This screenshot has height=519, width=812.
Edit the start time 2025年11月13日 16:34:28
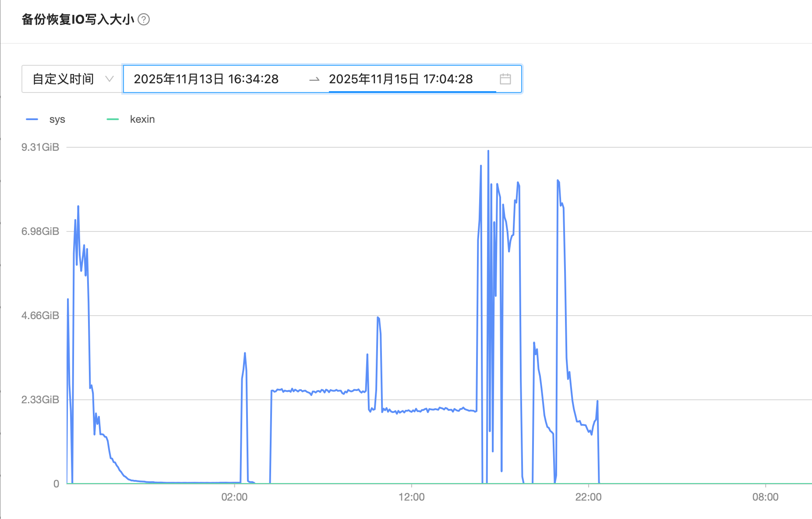tap(206, 79)
